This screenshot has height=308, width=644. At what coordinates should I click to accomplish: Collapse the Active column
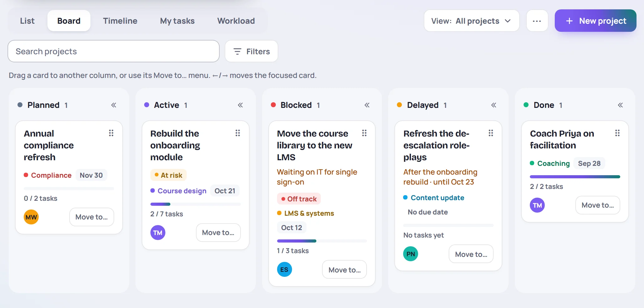coord(240,105)
